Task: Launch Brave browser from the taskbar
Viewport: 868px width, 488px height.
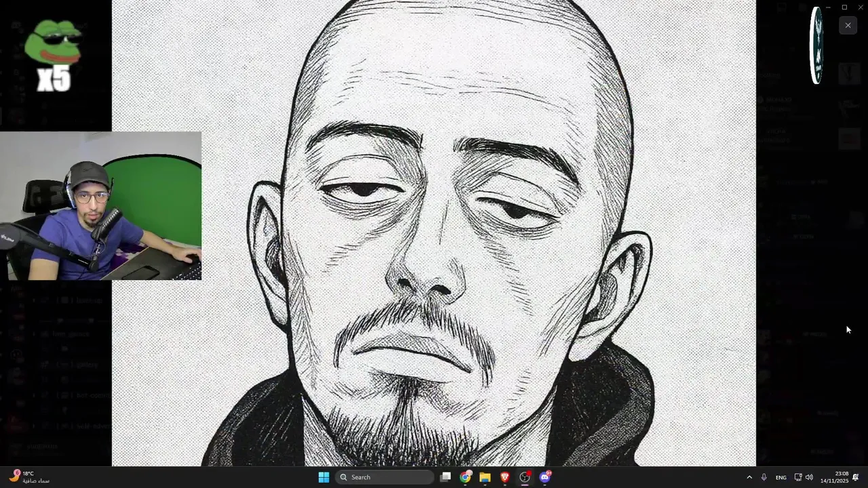Action: 505,477
